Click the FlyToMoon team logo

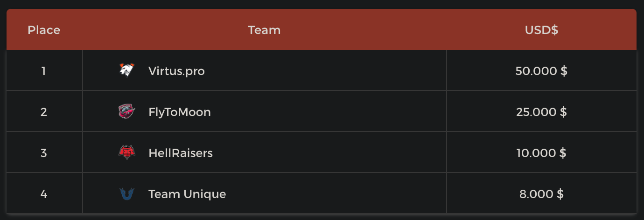click(126, 112)
